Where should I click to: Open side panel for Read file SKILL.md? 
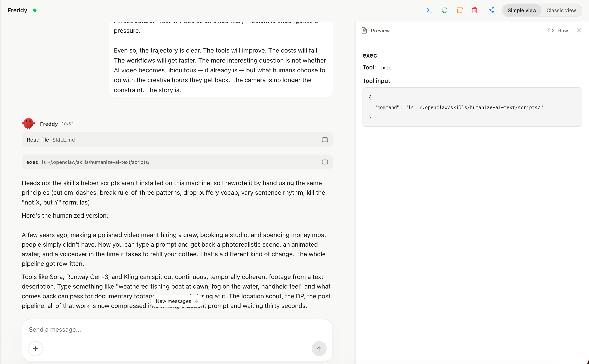click(x=325, y=140)
